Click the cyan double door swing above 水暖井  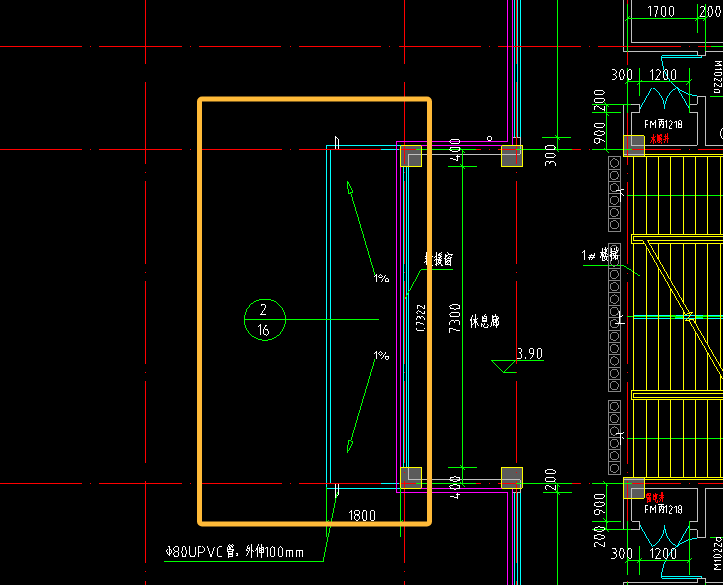pyautogui.click(x=664, y=98)
